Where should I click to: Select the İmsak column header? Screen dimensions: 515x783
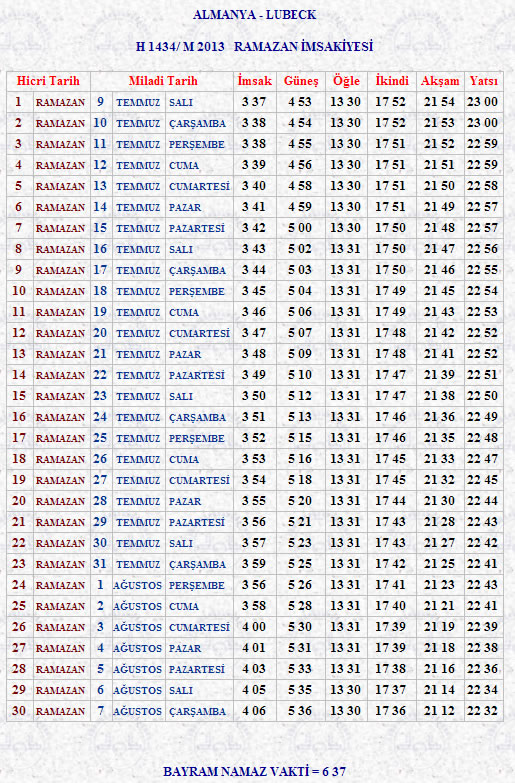[x=254, y=81]
